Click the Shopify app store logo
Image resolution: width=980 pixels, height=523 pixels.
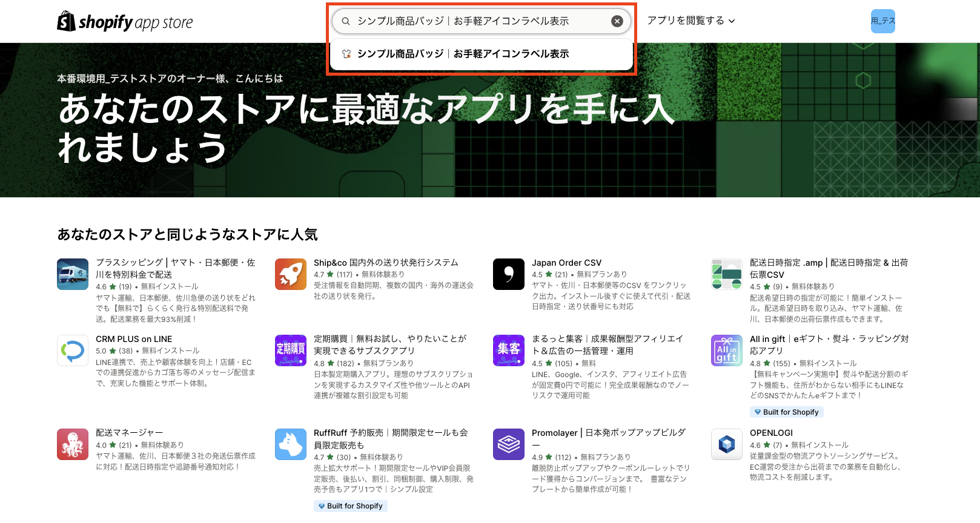coord(125,22)
